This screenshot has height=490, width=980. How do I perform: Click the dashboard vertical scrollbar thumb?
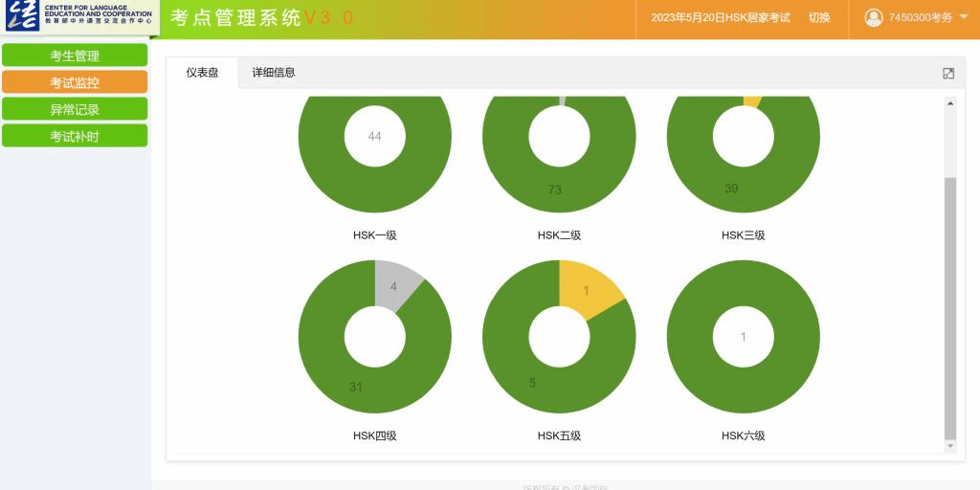coord(950,309)
